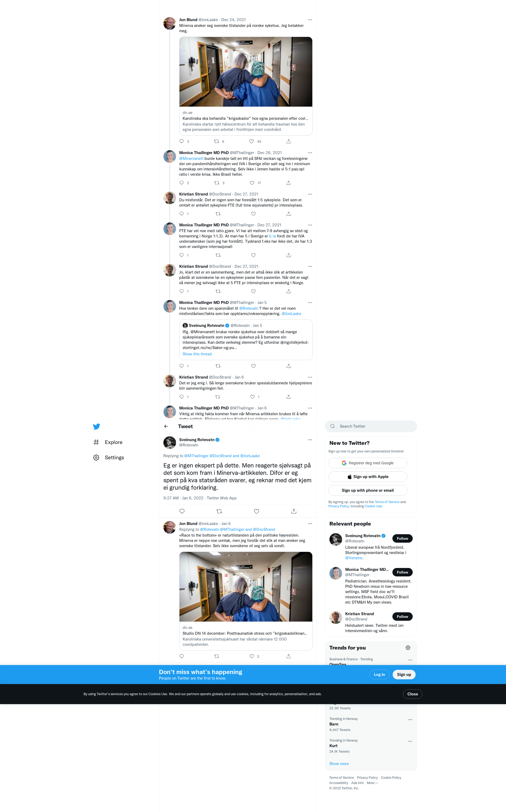Click Show this thread link
Image resolution: width=506 pixels, height=812 pixels.
click(197, 354)
